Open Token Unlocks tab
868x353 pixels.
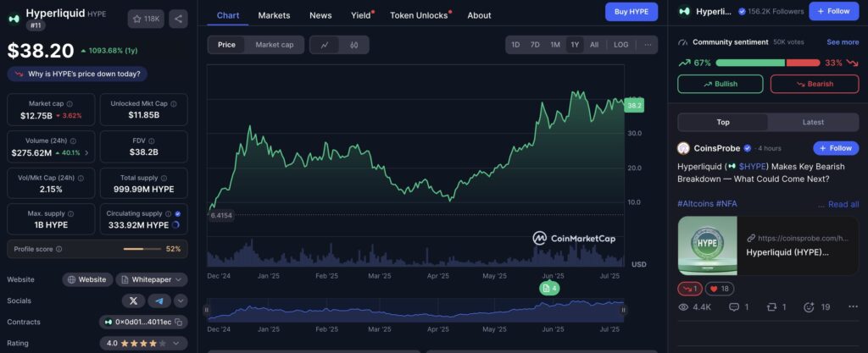pos(420,15)
